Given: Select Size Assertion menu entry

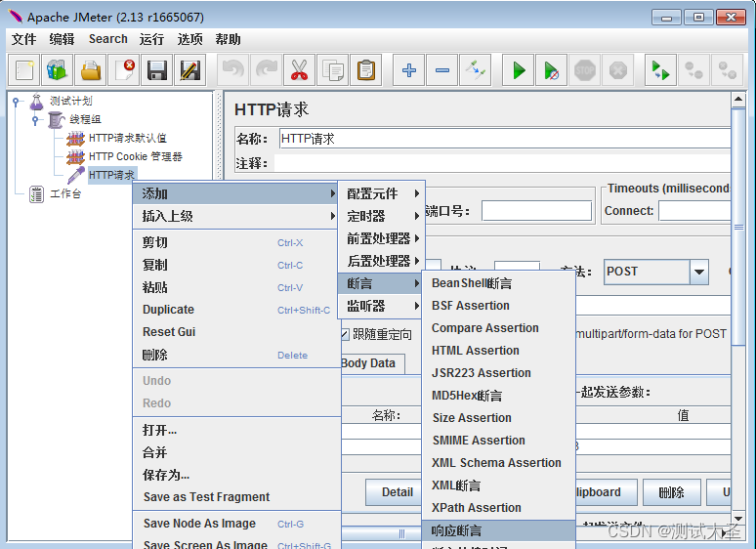Looking at the screenshot, I should [x=498, y=418].
